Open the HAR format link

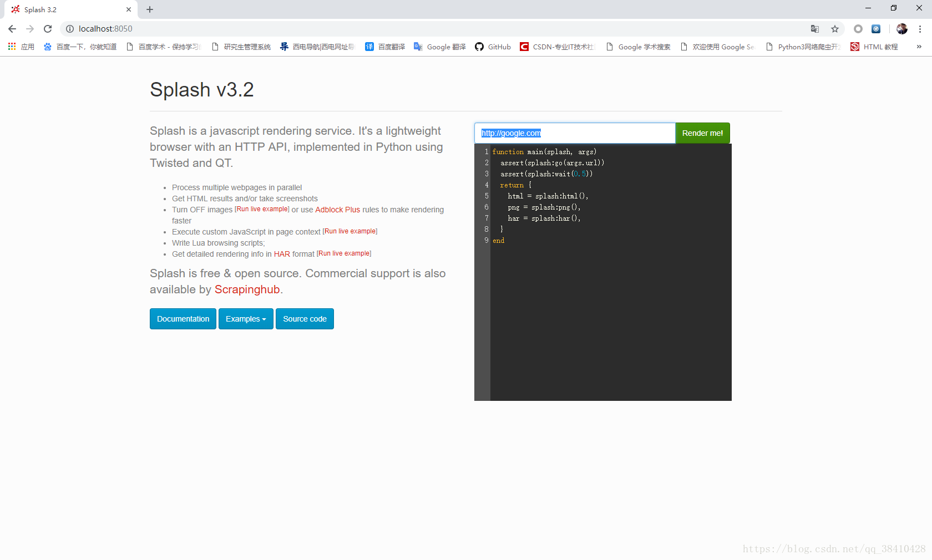coord(282,254)
